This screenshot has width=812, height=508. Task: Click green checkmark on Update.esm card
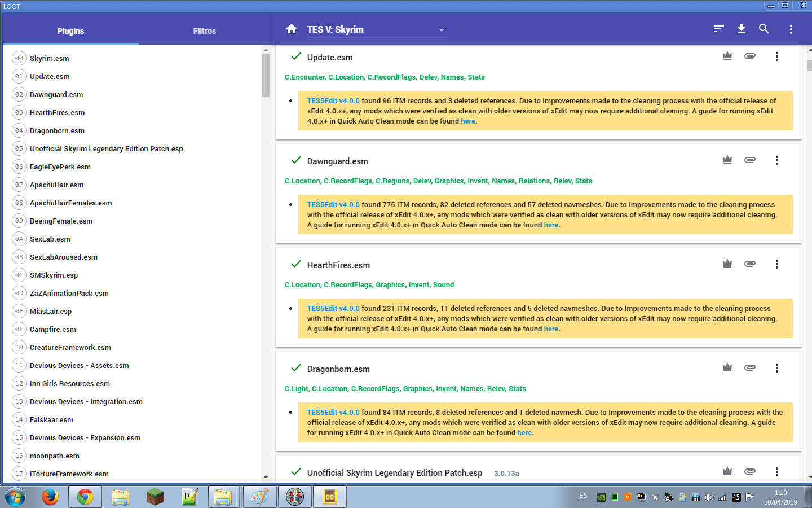[296, 56]
